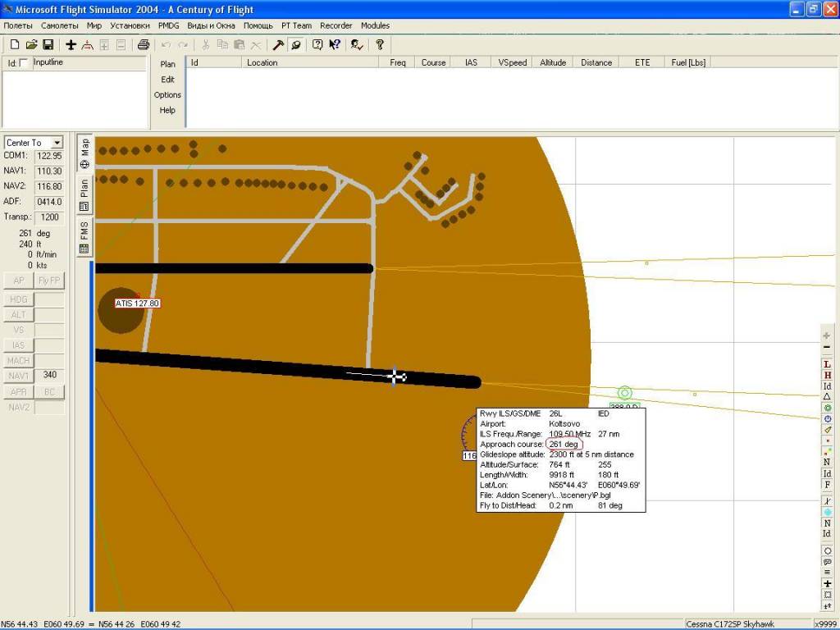The height and width of the screenshot is (630, 840).
Task: Click the Print icon in toolbar
Action: (x=144, y=44)
